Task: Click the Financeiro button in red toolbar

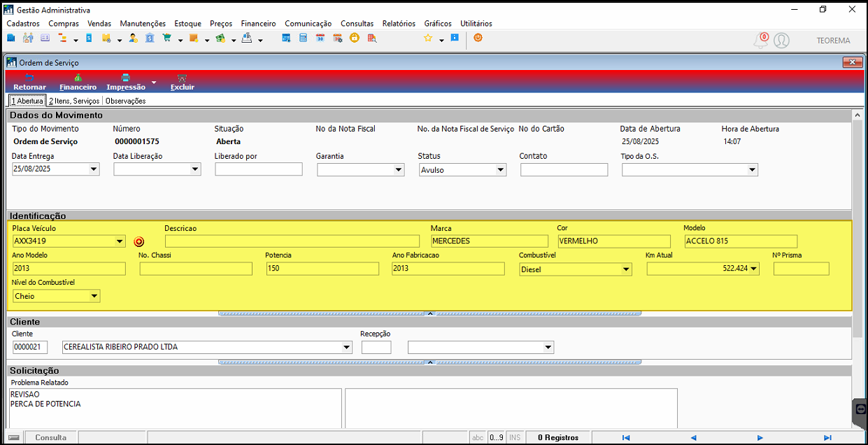Action: pyautogui.click(x=78, y=82)
